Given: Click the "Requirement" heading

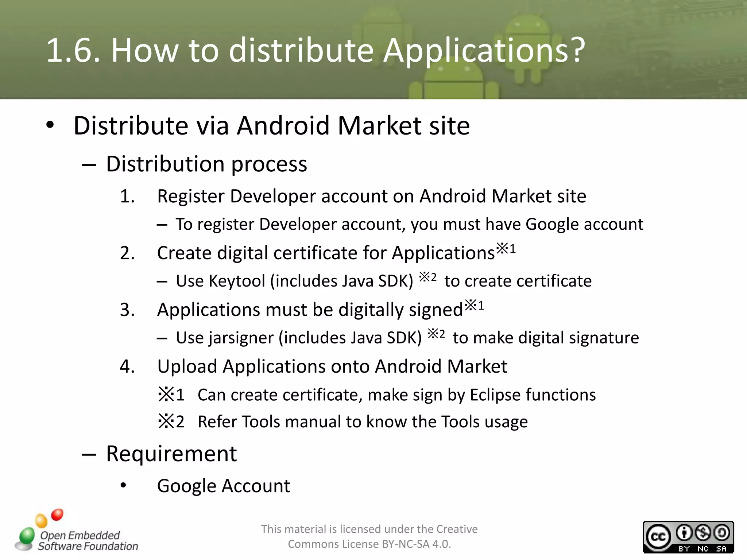Looking at the screenshot, I should (171, 454).
